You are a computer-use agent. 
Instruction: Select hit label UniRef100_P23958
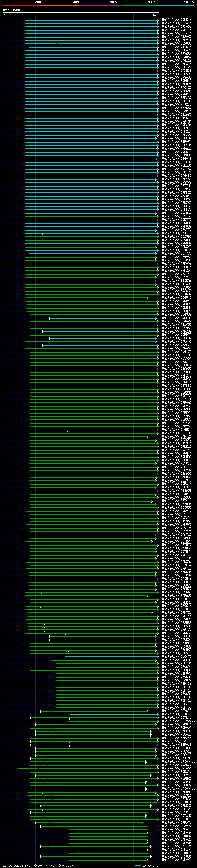(x=177, y=491)
